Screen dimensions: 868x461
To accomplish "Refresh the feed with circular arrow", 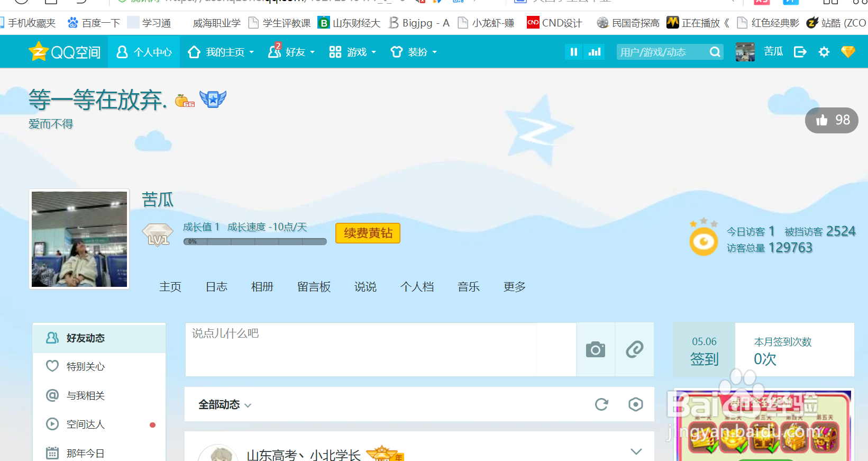I will click(x=601, y=405).
